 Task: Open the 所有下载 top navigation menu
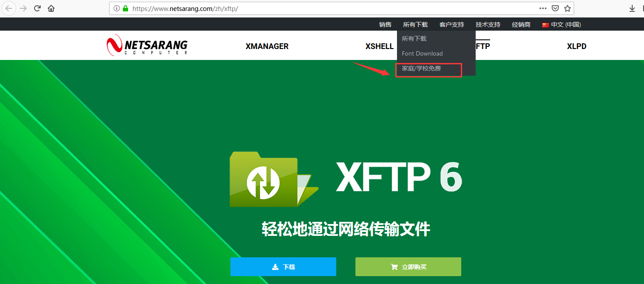pyautogui.click(x=415, y=25)
